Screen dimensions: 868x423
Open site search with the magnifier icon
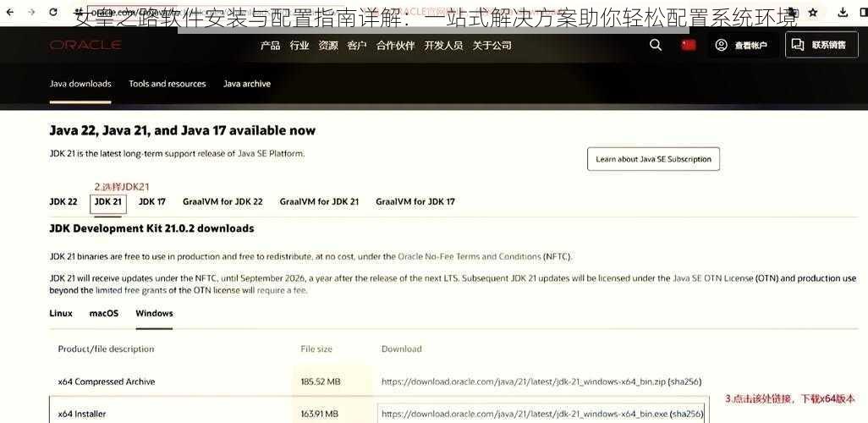[x=656, y=46]
